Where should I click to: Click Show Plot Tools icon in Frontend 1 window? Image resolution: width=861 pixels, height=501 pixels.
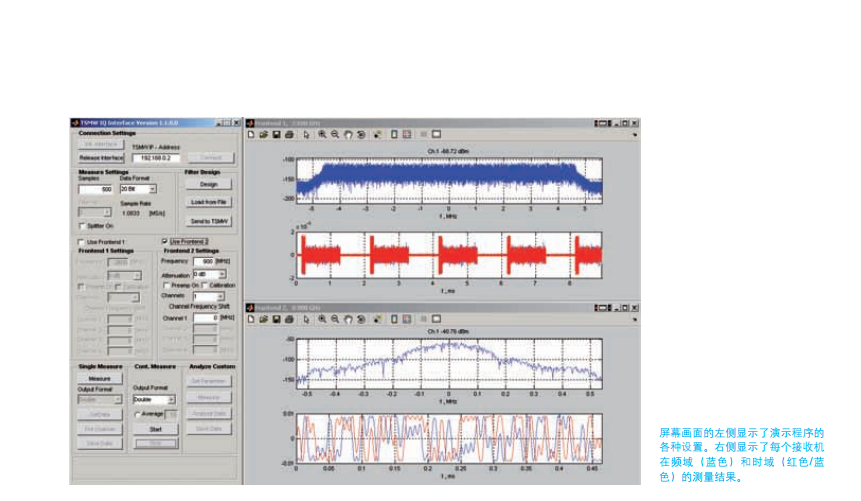coord(437,135)
